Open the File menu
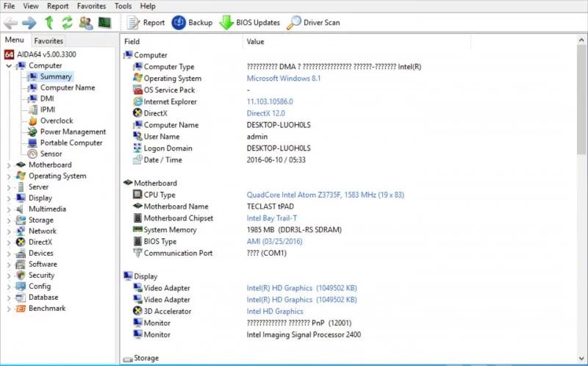The image size is (588, 366). click(9, 6)
